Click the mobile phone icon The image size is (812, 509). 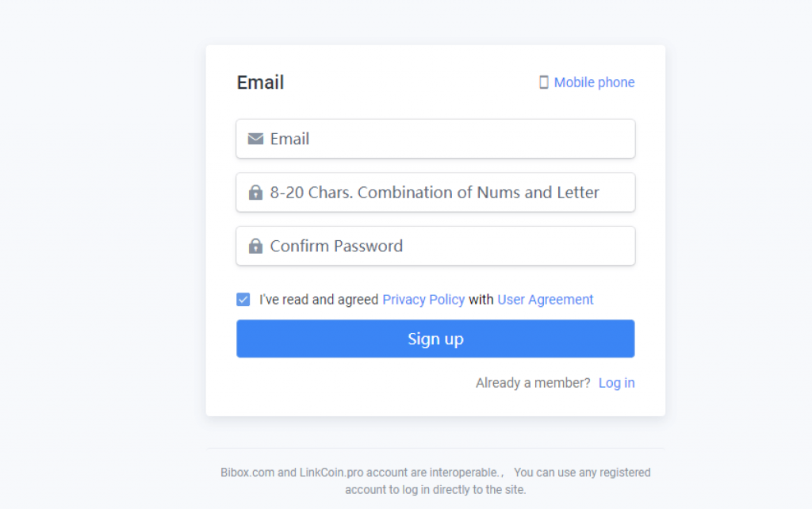pyautogui.click(x=544, y=82)
